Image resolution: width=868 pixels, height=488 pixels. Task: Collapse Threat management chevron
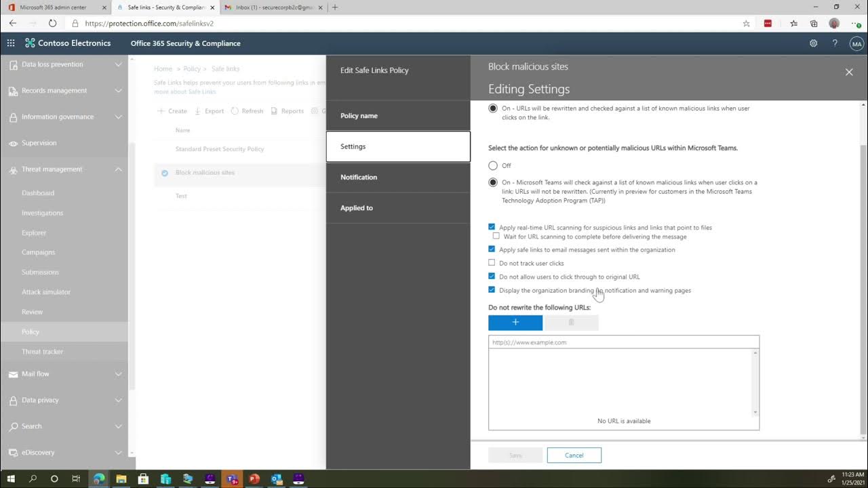click(x=118, y=169)
